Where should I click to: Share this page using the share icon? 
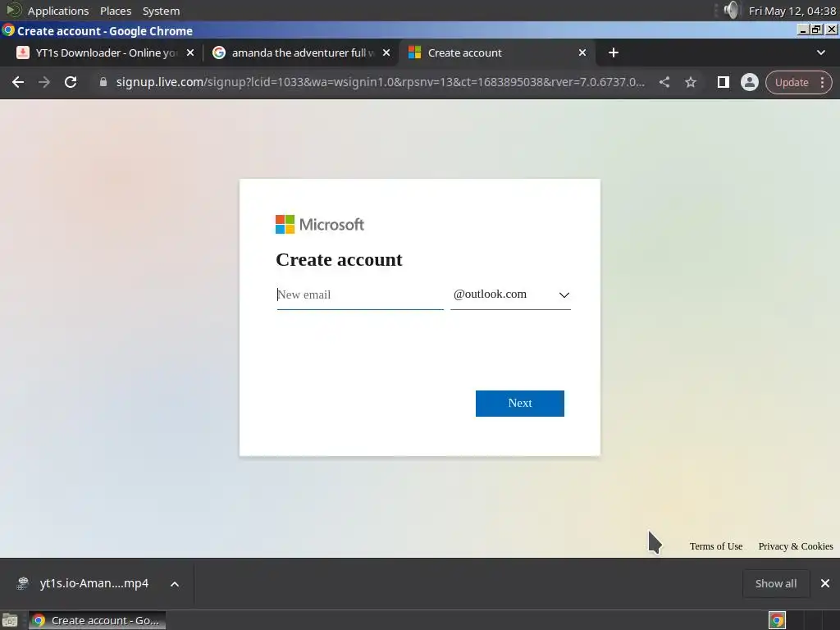664,82
